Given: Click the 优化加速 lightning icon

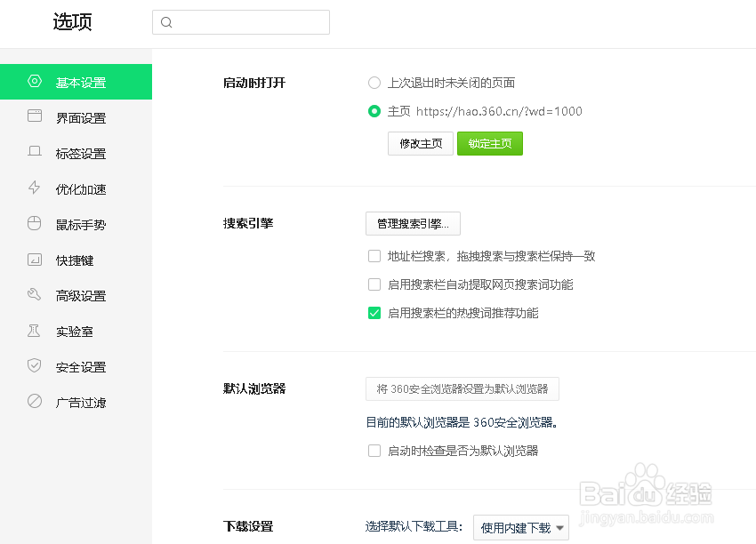Looking at the screenshot, I should click(34, 188).
